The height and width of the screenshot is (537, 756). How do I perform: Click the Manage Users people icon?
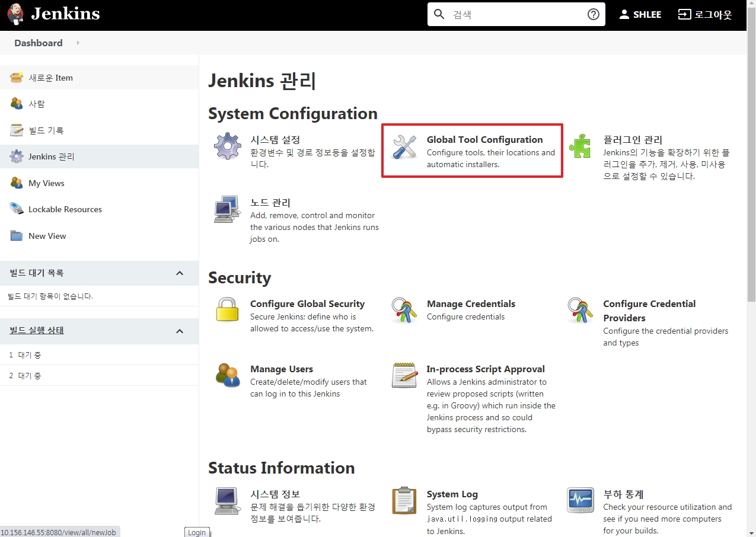coord(228,375)
